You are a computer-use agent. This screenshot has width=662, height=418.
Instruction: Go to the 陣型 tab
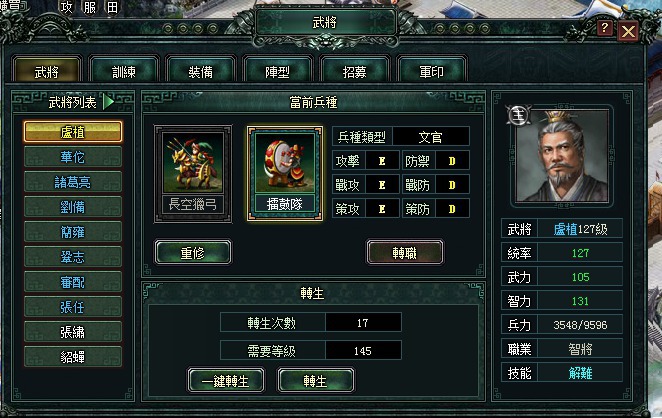coord(277,72)
